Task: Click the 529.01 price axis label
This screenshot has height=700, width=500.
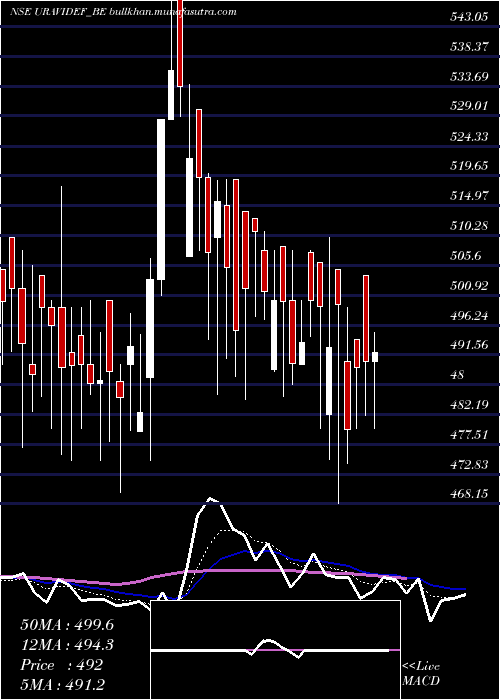Action: 468,106
